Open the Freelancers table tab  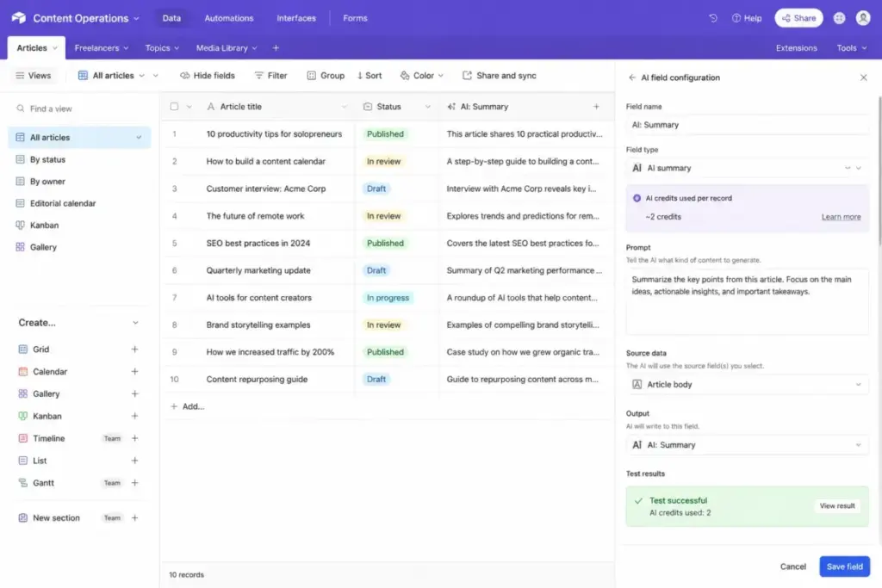pos(102,48)
